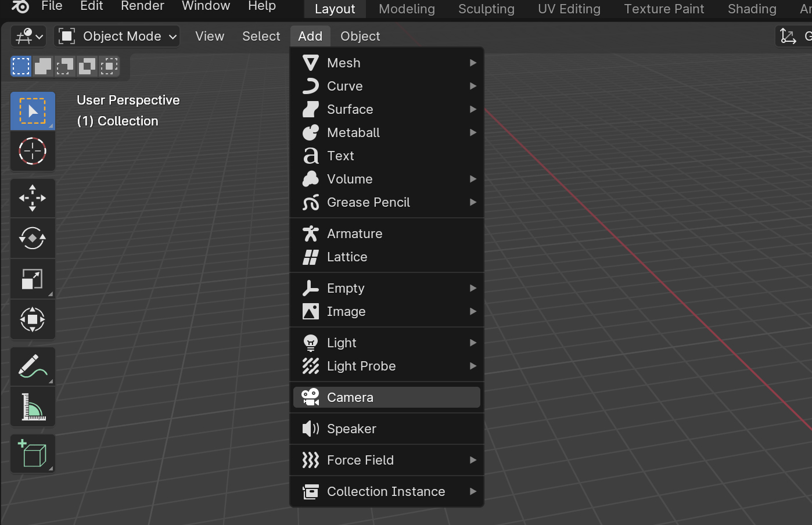The height and width of the screenshot is (525, 812).
Task: Expand the Force Field submenu
Action: pos(387,460)
